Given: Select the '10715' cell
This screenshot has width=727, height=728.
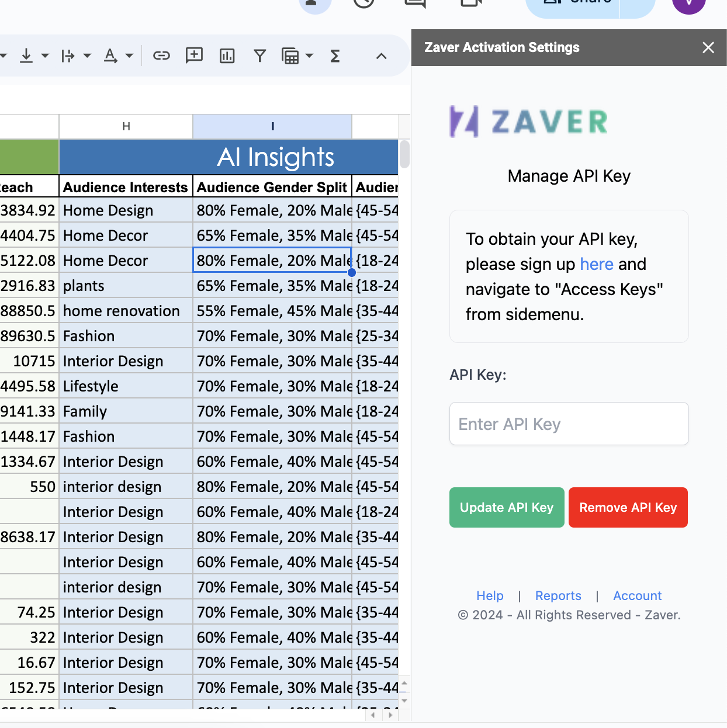Looking at the screenshot, I should [29, 361].
